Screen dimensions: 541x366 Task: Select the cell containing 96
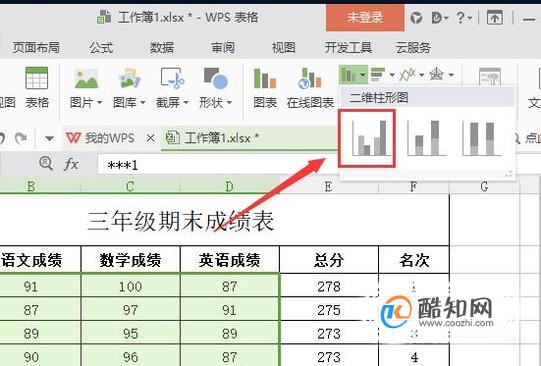click(130, 356)
